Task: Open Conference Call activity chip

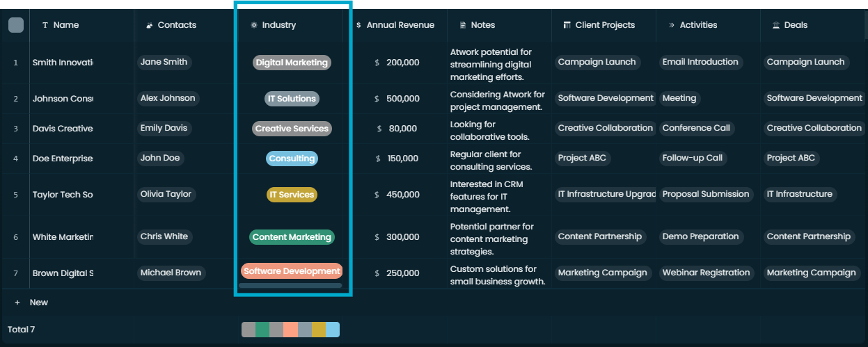Action: (x=696, y=128)
